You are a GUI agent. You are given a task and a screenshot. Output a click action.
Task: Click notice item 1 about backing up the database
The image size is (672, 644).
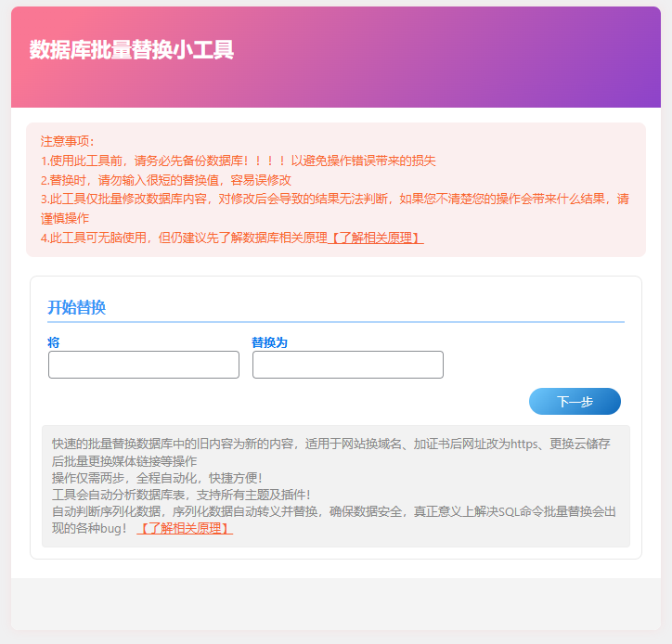pyautogui.click(x=238, y=161)
